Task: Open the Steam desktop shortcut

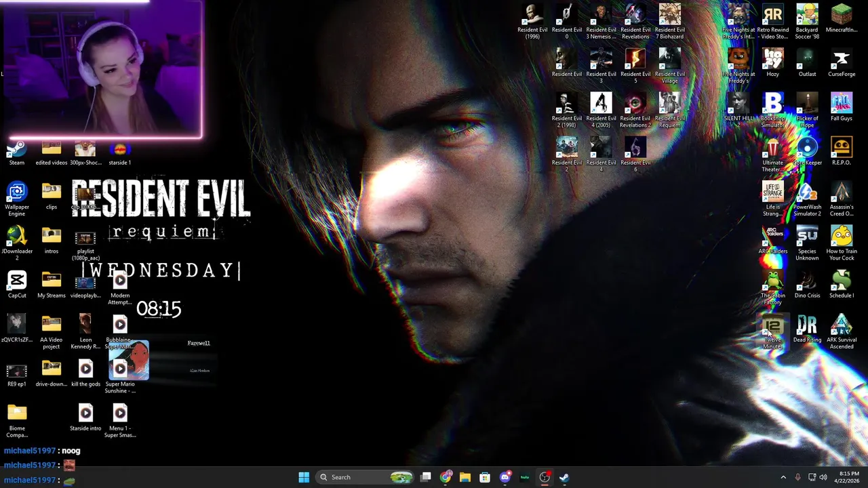Action: (x=17, y=153)
